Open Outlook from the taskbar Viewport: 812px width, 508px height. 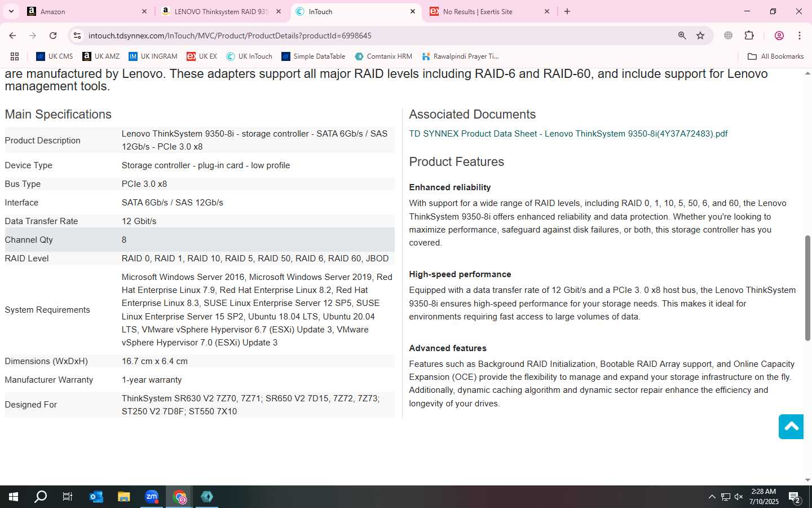pos(96,497)
